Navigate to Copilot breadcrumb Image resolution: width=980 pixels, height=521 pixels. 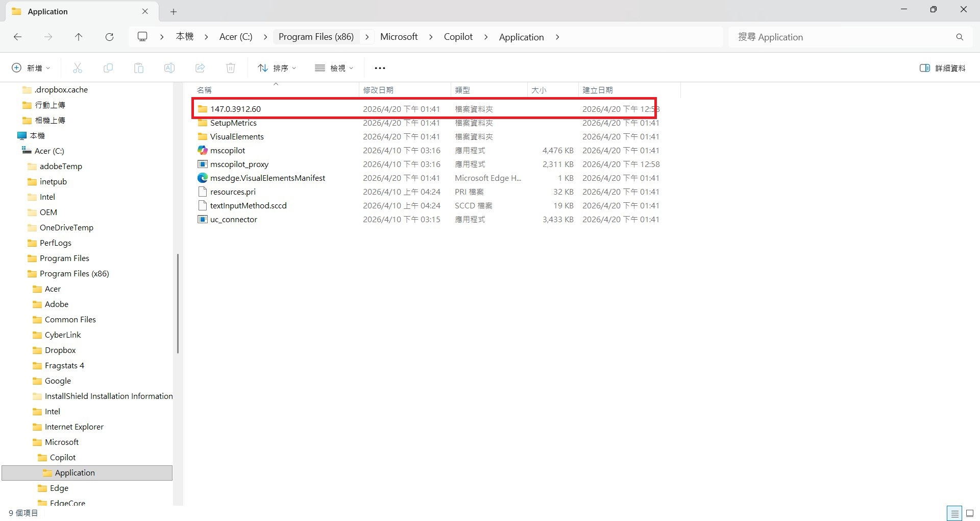(458, 37)
